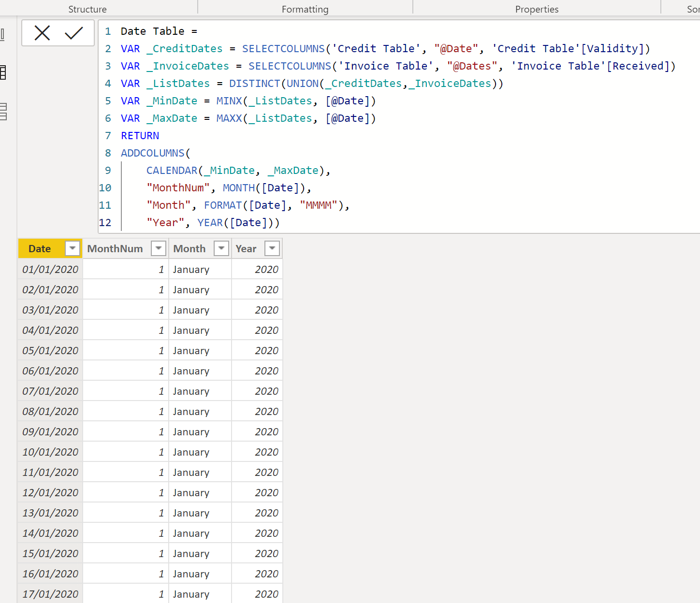Click 'Date Table =' on line 1
This screenshot has width=700, height=603.
pyautogui.click(x=159, y=31)
